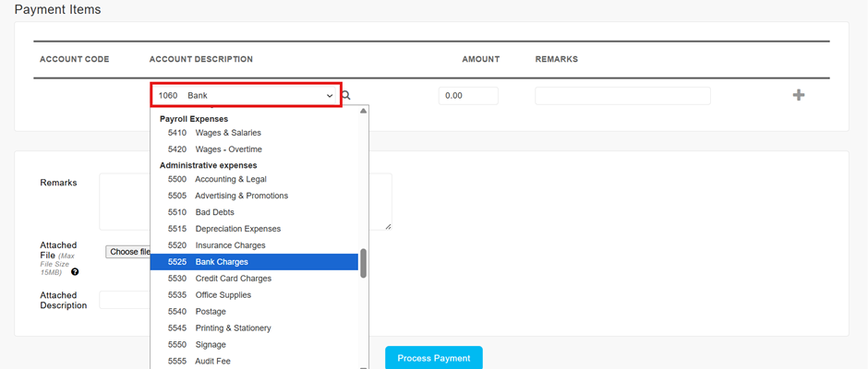This screenshot has height=369, width=868.
Task: Click the help question mark icon
Action: pos(75,272)
